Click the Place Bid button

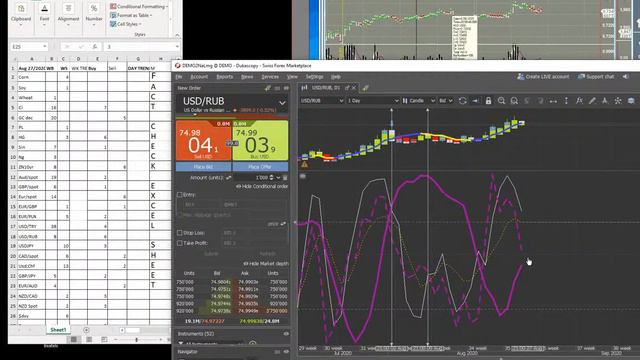pyautogui.click(x=203, y=167)
